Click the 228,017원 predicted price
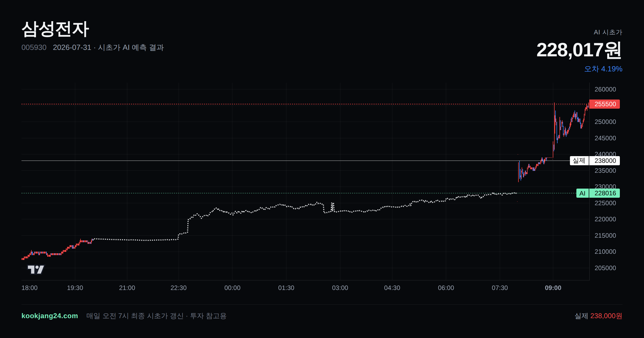Screen dimensions: 644x338 (579, 50)
